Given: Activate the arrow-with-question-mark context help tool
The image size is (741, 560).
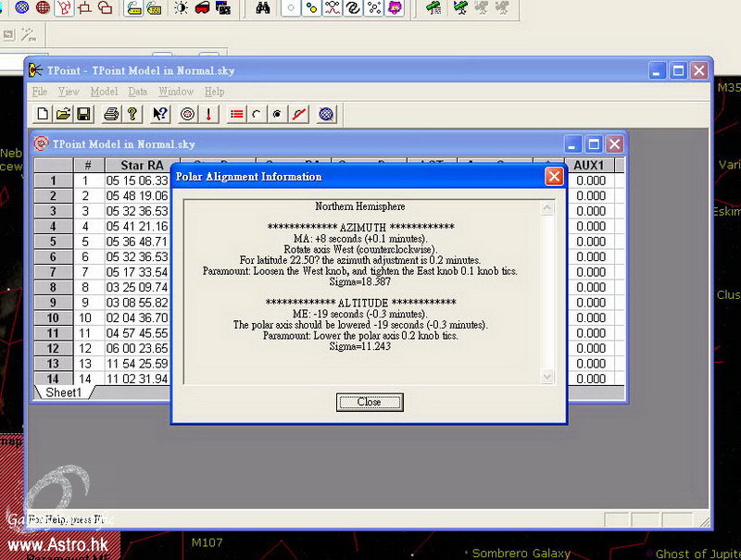Looking at the screenshot, I should tap(160, 115).
